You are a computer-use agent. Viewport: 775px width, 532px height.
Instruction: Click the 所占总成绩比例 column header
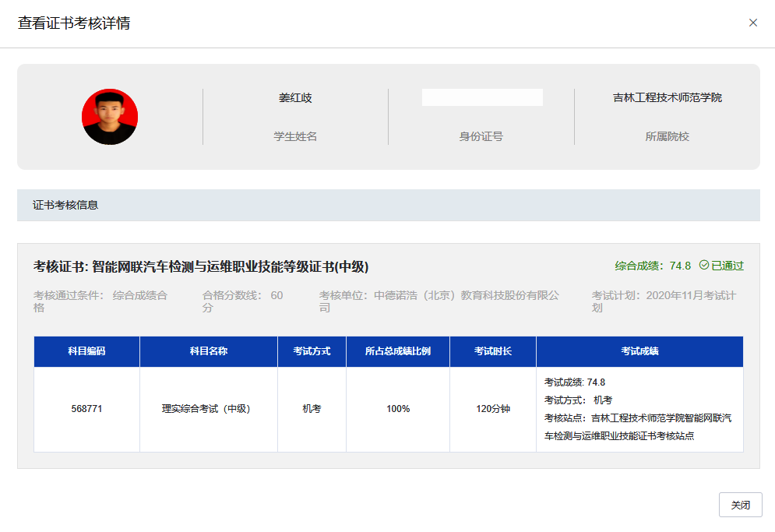[398, 351]
